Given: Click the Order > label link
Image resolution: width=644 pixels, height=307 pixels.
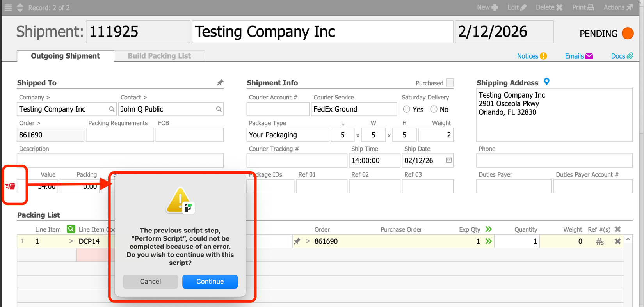Looking at the screenshot, I should click(x=30, y=123).
